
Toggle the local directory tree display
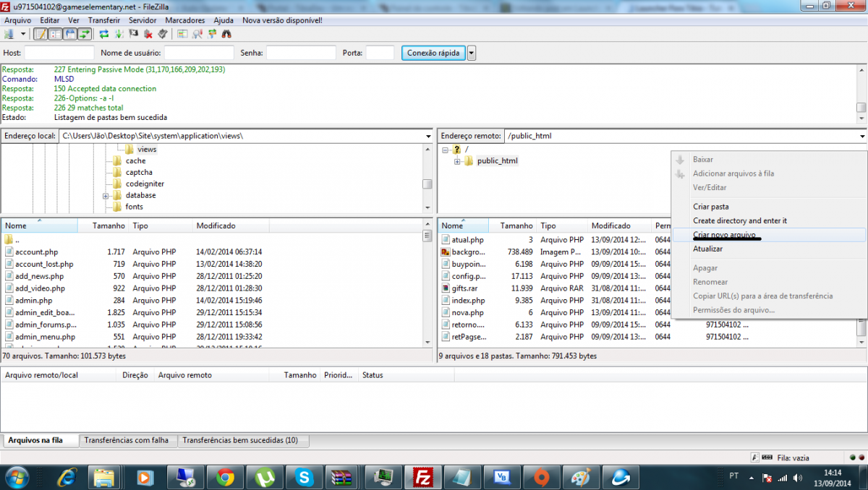tap(55, 33)
